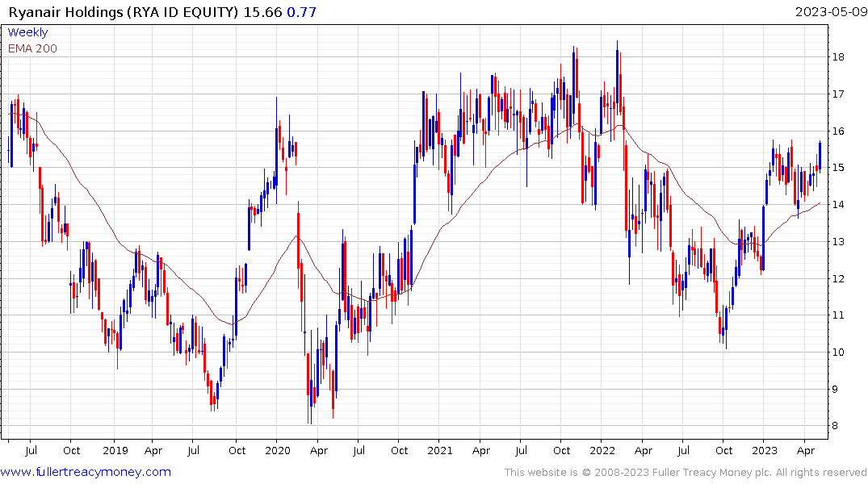Open the www.fullertreacymoney.com link
The image size is (868, 484).
[x=86, y=472]
